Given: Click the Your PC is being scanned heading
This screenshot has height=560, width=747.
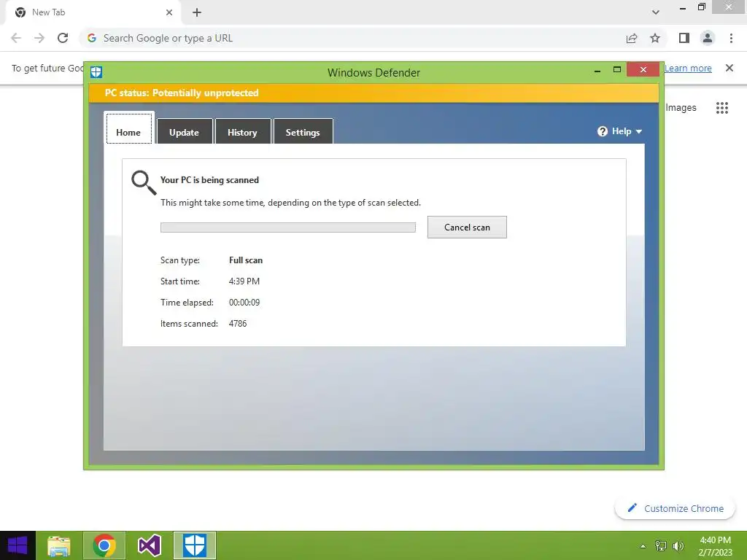Looking at the screenshot, I should click(x=209, y=180).
